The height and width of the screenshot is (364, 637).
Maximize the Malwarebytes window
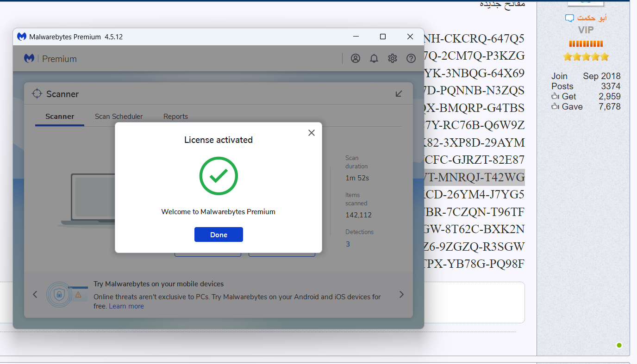(383, 37)
